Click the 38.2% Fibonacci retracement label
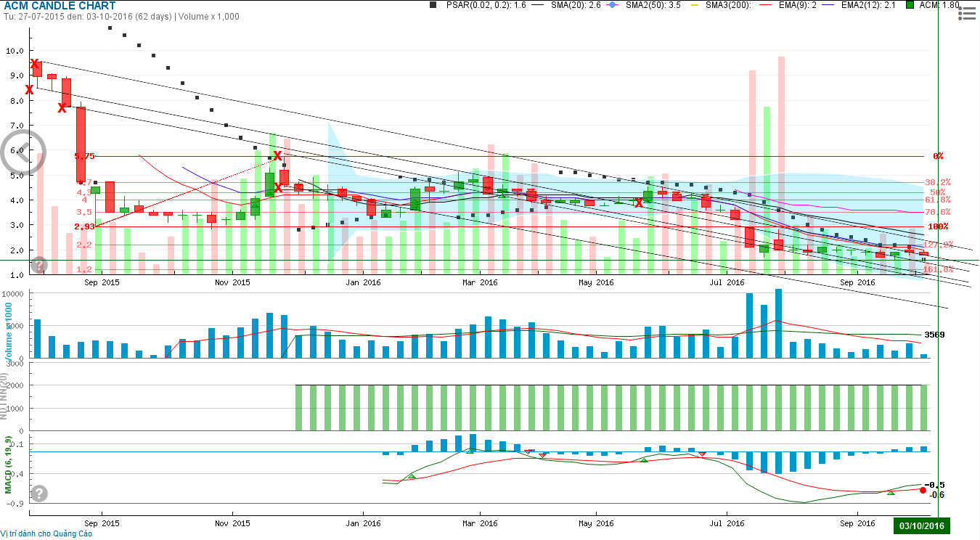Screen dimensions: 980x540 pyautogui.click(x=937, y=182)
